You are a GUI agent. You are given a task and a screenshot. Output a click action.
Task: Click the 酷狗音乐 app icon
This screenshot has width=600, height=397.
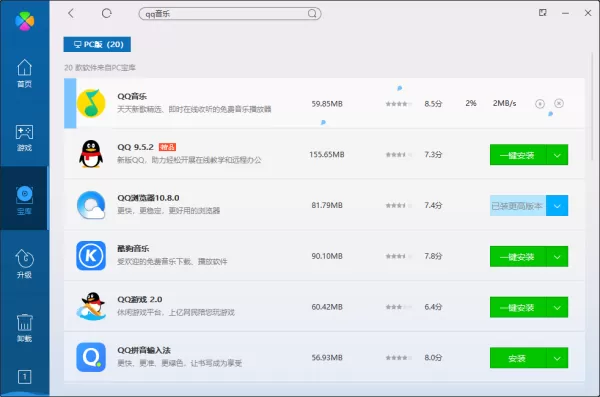coord(91,256)
